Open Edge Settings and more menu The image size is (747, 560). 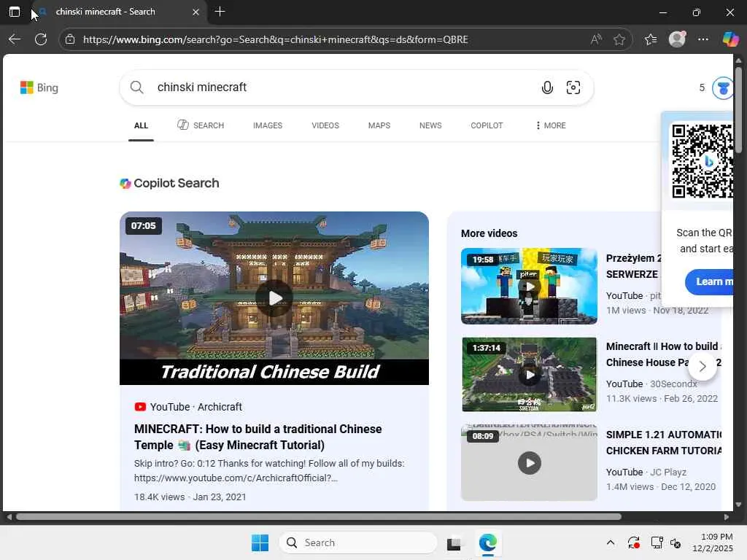[x=703, y=39]
